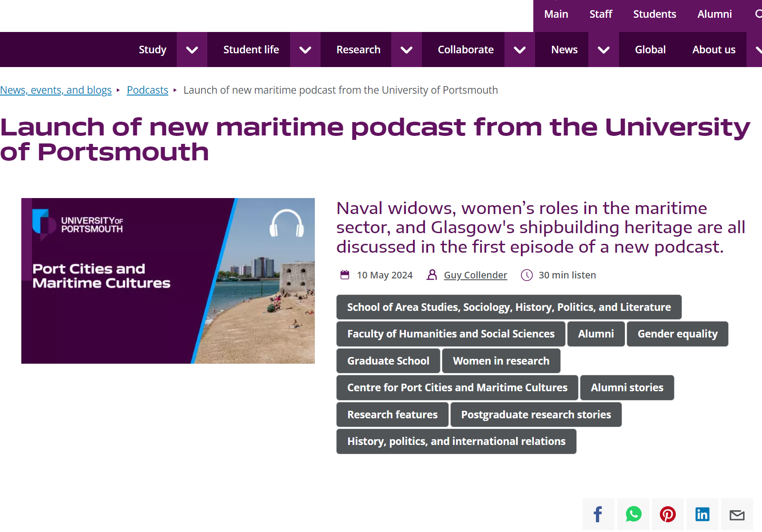Select the Alumni stories tag
Viewport: 762px width, 532px height.
point(627,388)
